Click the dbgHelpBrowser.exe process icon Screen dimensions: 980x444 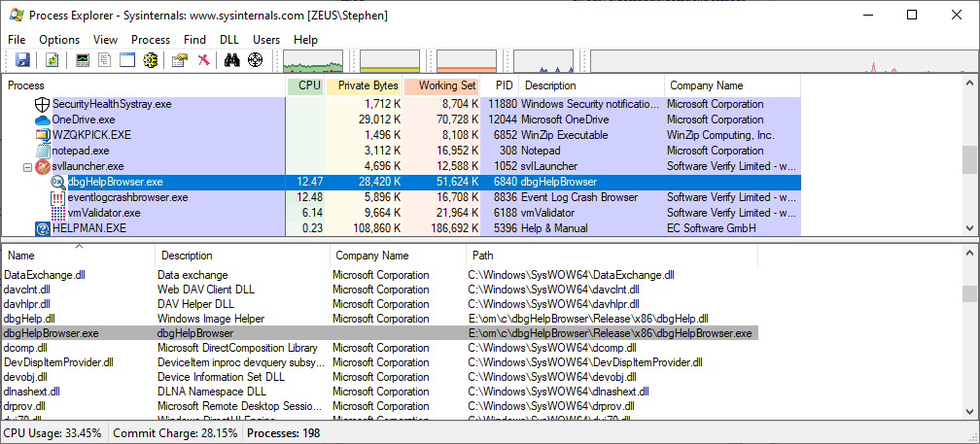(x=57, y=182)
